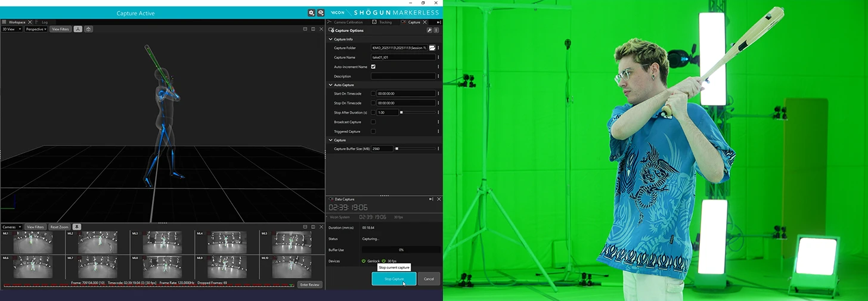868x301 pixels.
Task: Open the Perspective view dropdown
Action: 36,29
